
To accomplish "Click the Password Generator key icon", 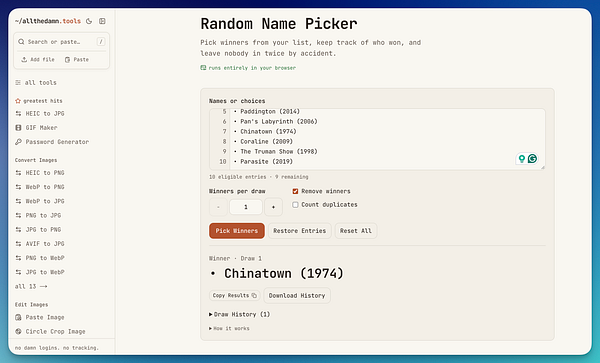I will (18, 142).
